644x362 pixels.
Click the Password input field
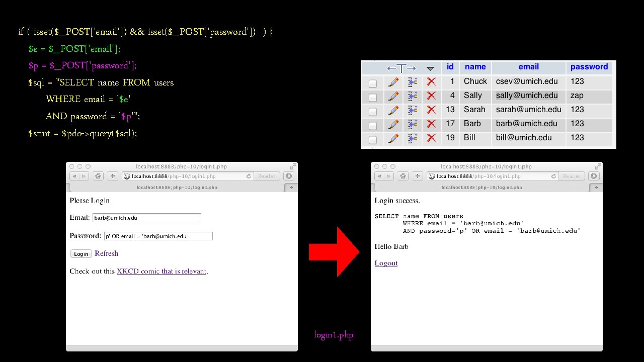click(x=158, y=236)
